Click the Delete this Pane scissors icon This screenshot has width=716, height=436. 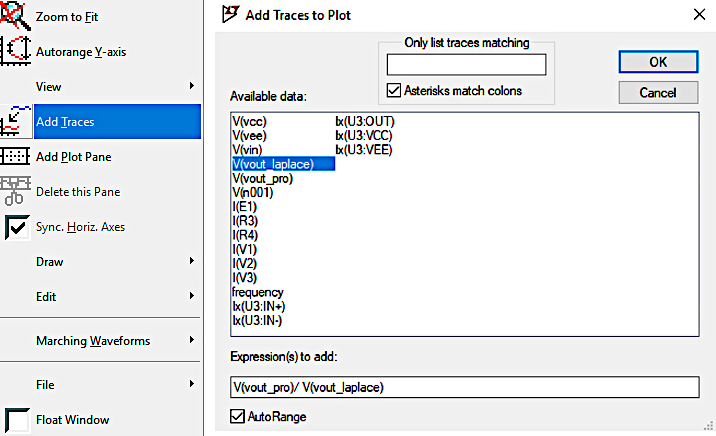point(15,191)
